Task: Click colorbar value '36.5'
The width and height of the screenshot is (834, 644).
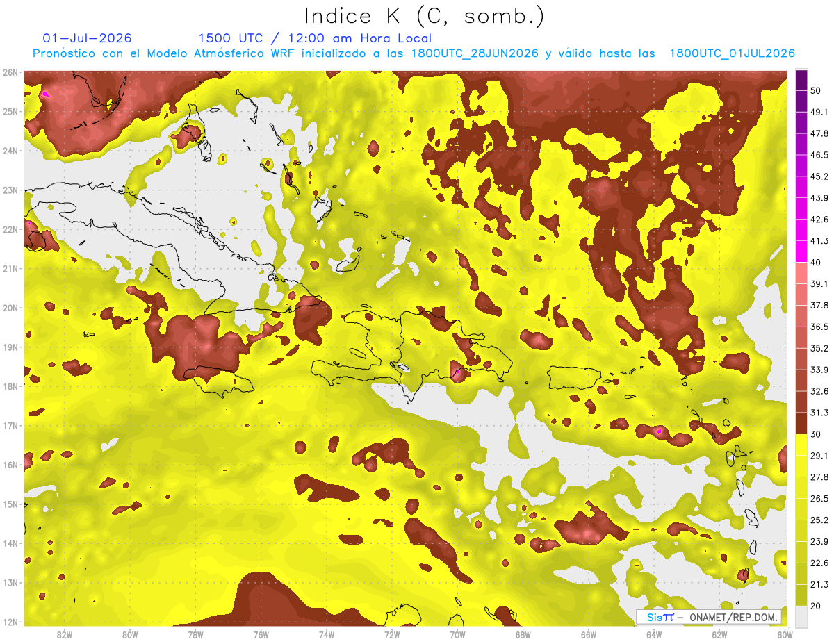Action: (819, 327)
